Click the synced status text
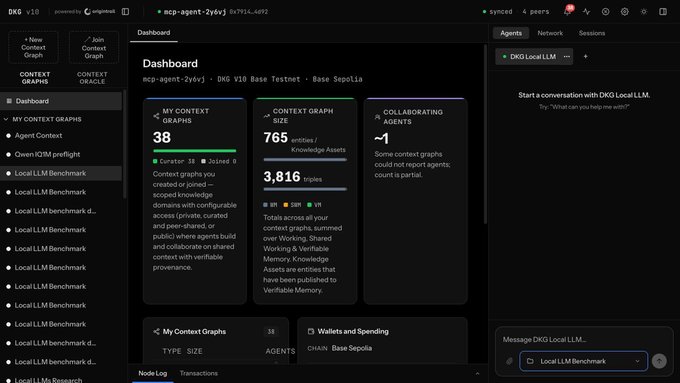The width and height of the screenshot is (680, 383). click(500, 12)
